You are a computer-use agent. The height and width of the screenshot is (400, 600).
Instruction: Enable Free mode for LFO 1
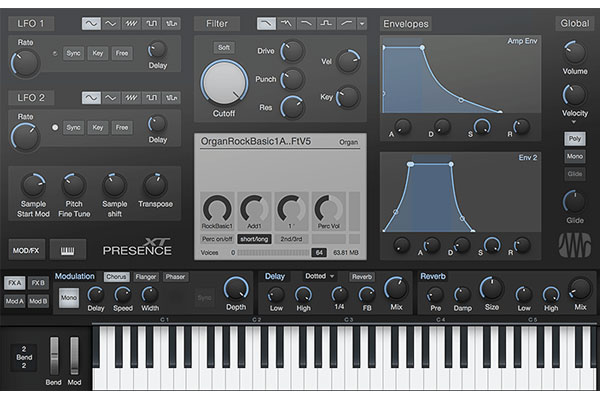click(x=122, y=53)
